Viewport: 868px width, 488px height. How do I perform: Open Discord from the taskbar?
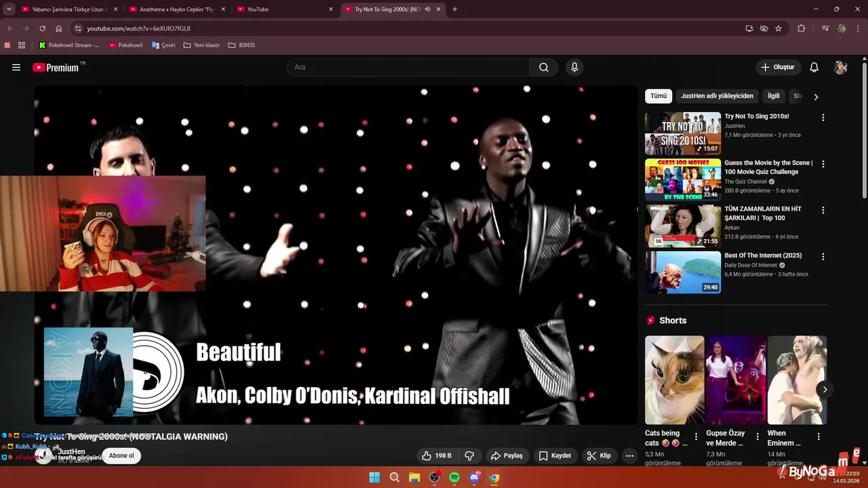point(475,477)
